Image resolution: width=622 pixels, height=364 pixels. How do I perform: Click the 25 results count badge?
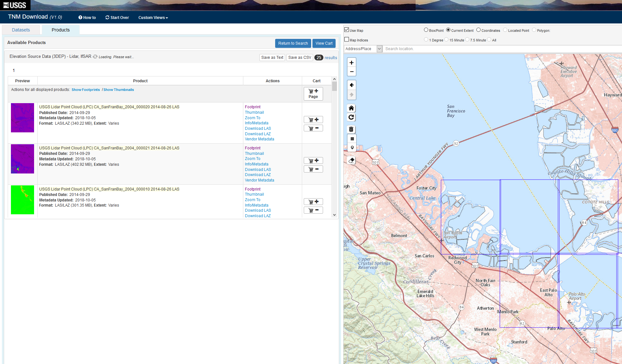(319, 58)
